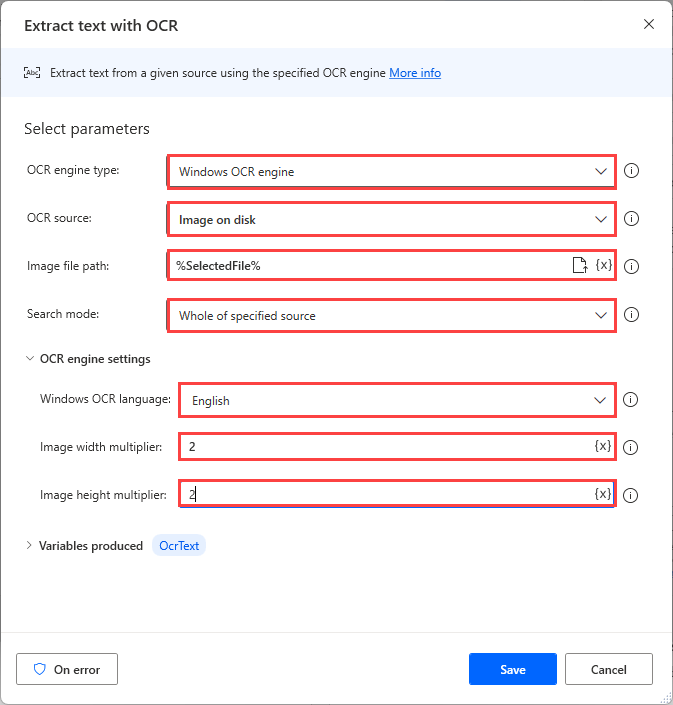Click the select file icon in Image file path
Image resolution: width=673 pixels, height=705 pixels.
[578, 265]
